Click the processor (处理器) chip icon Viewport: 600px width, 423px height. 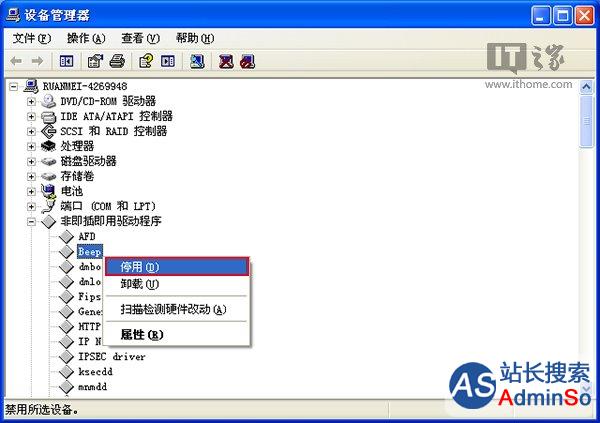coord(49,146)
